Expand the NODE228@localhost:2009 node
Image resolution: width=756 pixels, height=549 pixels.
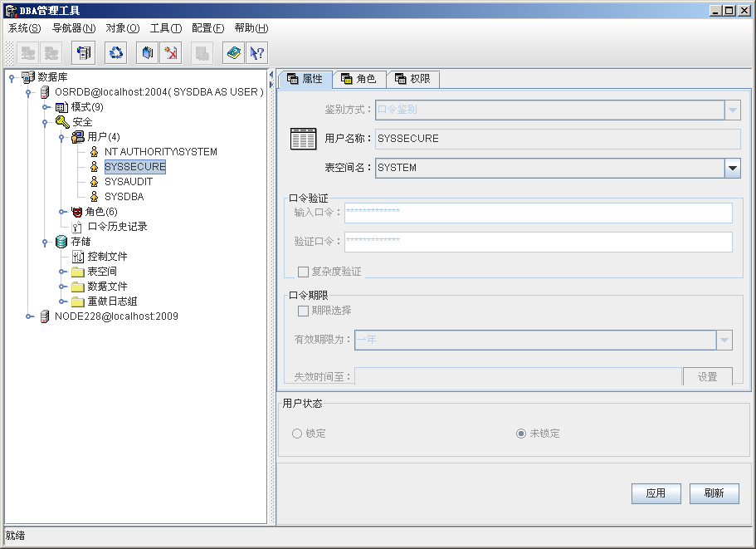click(30, 316)
